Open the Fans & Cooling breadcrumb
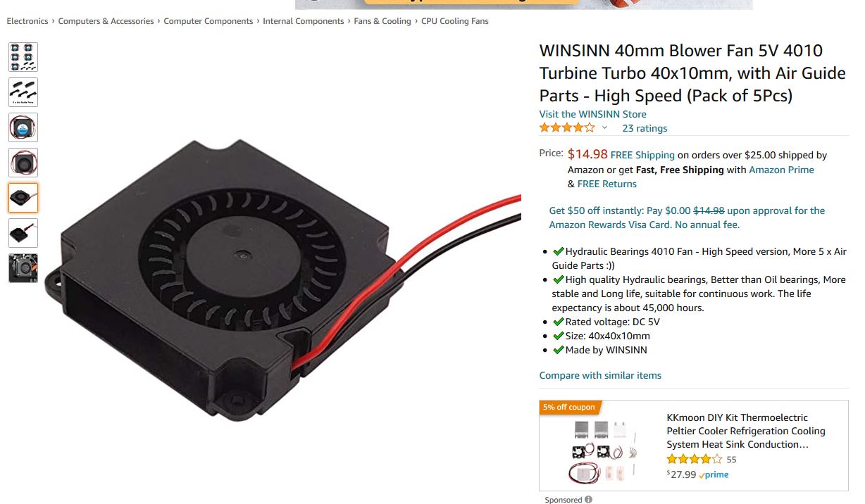This screenshot has width=865, height=504. 382,21
